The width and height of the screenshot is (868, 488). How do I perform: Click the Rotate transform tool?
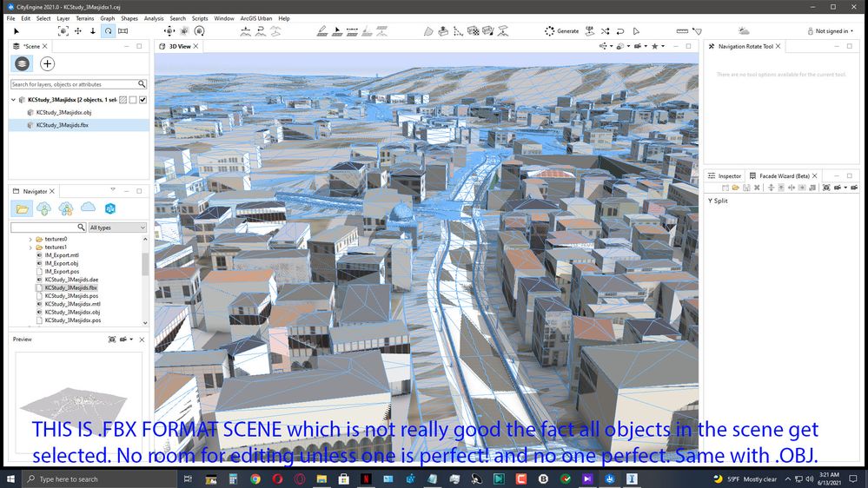[199, 31]
